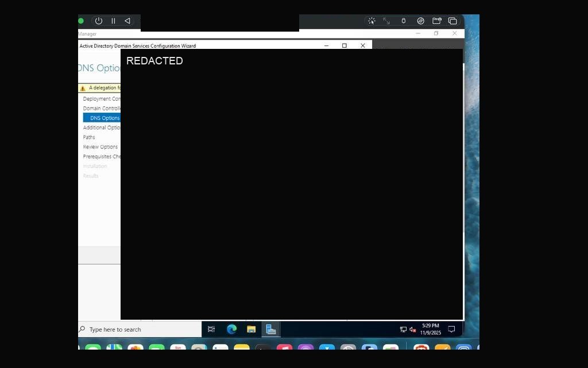Open the shared folder icon in VM toolbar

(x=437, y=21)
